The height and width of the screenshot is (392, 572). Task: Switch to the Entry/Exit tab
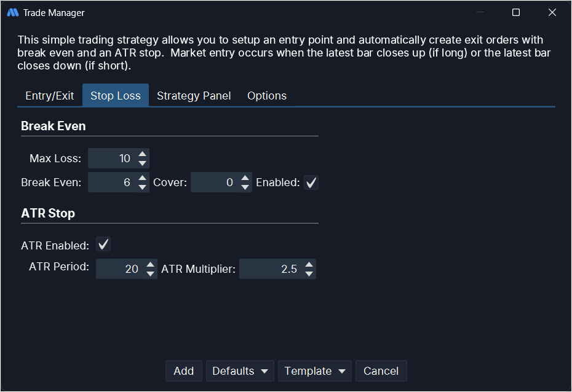[x=50, y=96]
